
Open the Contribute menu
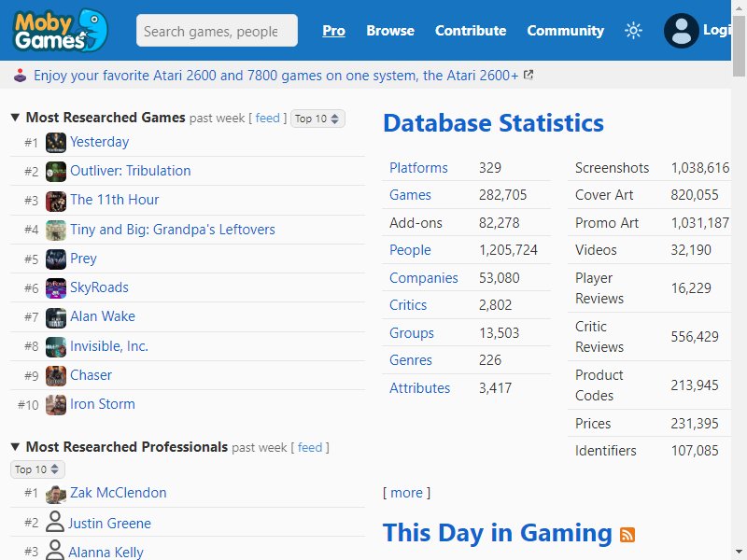tap(471, 31)
